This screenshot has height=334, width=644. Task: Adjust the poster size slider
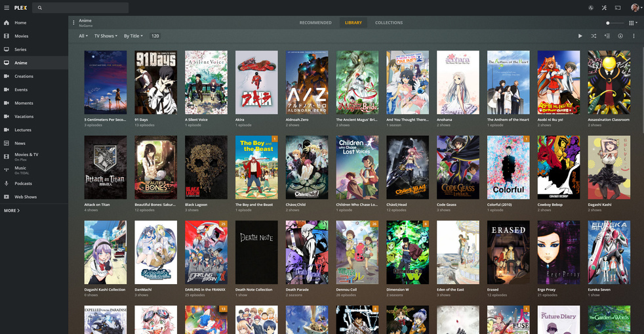(x=614, y=23)
